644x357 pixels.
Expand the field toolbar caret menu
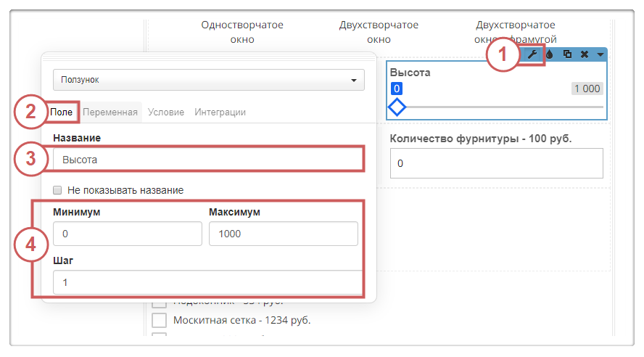tap(600, 54)
